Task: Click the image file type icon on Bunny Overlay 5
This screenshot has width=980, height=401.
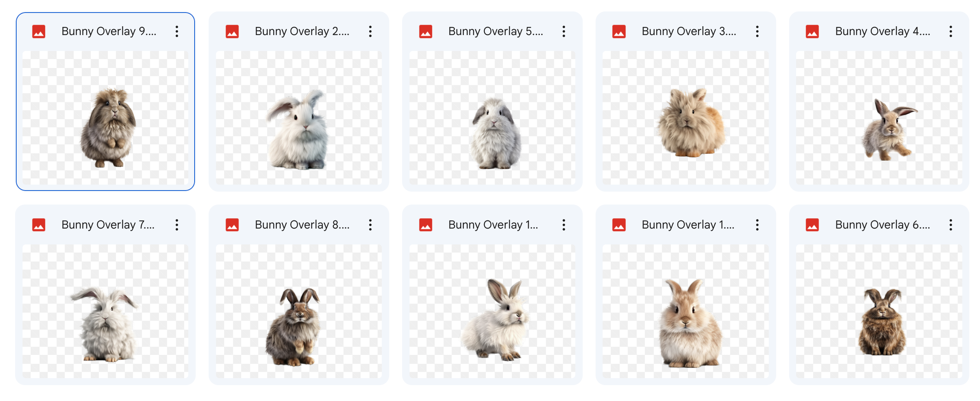Action: [x=425, y=31]
